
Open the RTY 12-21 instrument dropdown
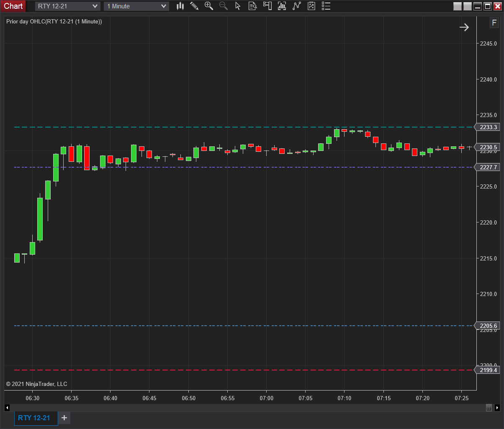coord(68,6)
